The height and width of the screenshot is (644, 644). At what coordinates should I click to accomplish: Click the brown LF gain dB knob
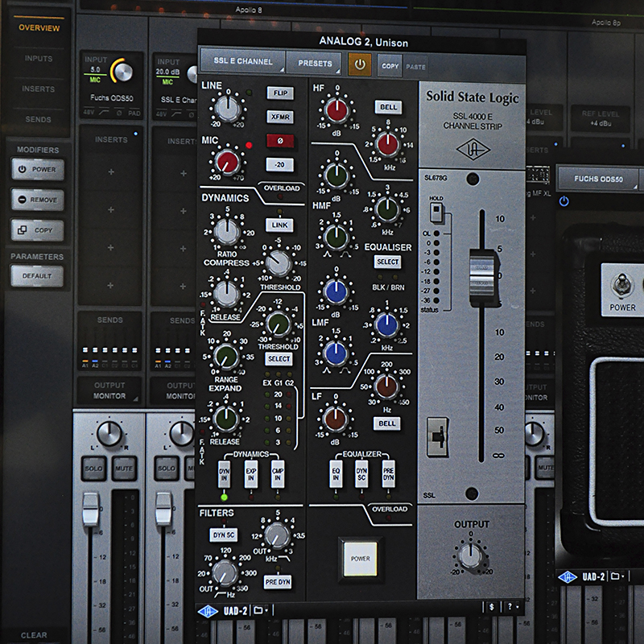pos(335,419)
